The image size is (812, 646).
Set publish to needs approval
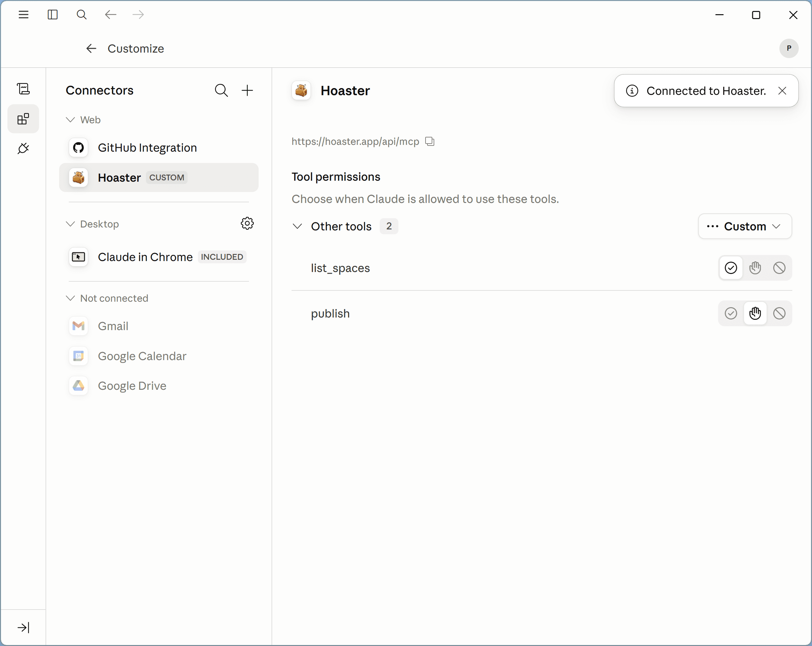pos(755,314)
